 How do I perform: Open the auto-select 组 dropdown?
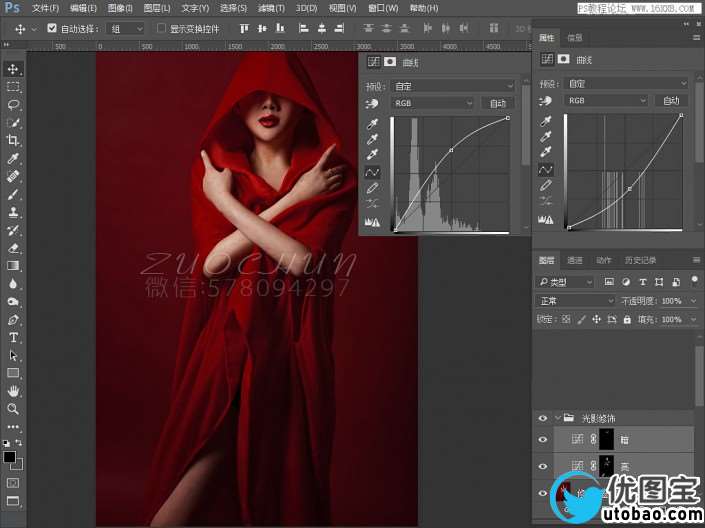pyautogui.click(x=125, y=29)
